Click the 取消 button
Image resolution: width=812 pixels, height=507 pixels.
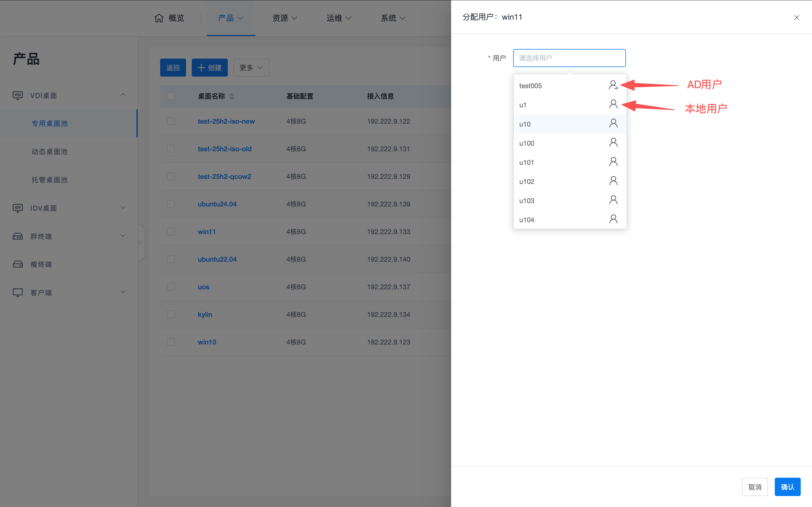pyautogui.click(x=754, y=486)
